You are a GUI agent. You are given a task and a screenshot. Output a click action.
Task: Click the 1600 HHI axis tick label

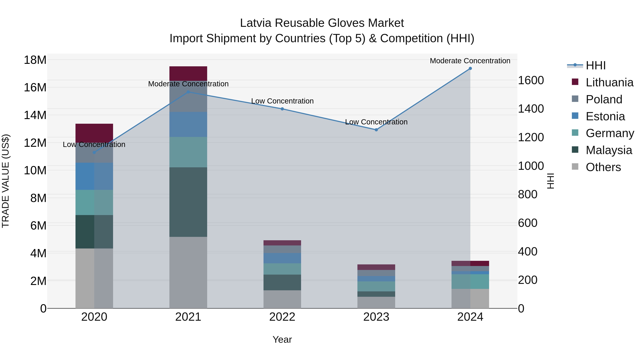coord(531,80)
